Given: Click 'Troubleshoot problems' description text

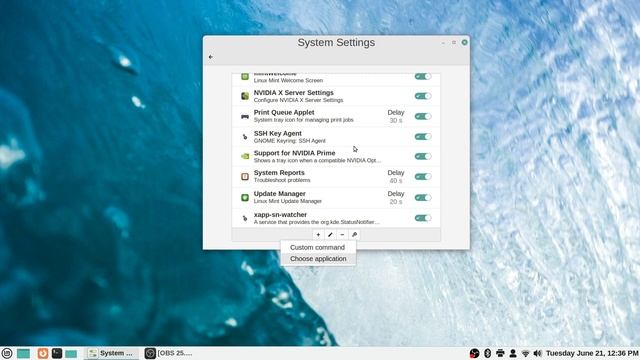Looking at the screenshot, I should (x=282, y=180).
